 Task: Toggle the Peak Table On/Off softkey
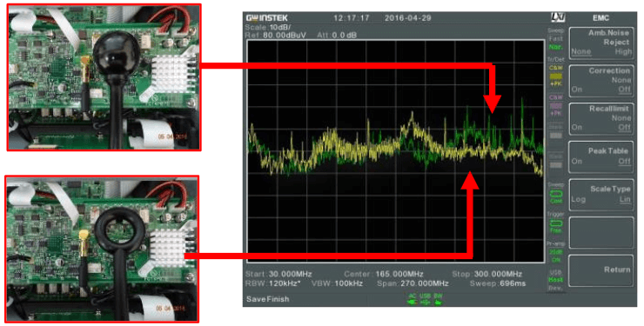tap(600, 156)
